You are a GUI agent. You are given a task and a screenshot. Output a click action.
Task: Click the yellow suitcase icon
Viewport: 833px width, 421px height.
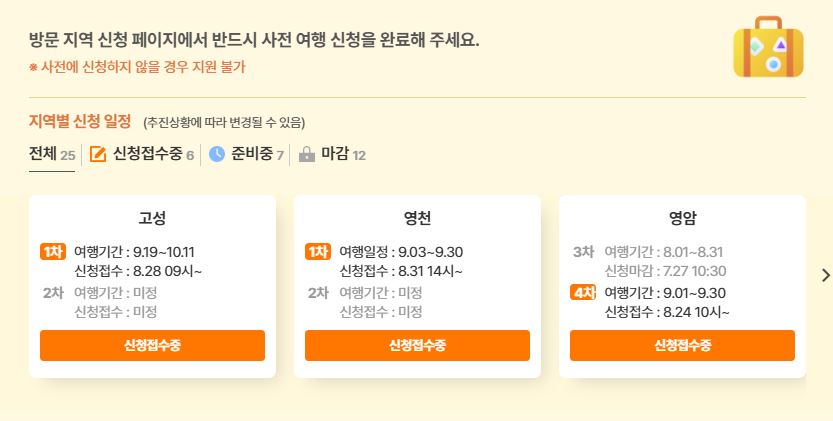point(768,47)
